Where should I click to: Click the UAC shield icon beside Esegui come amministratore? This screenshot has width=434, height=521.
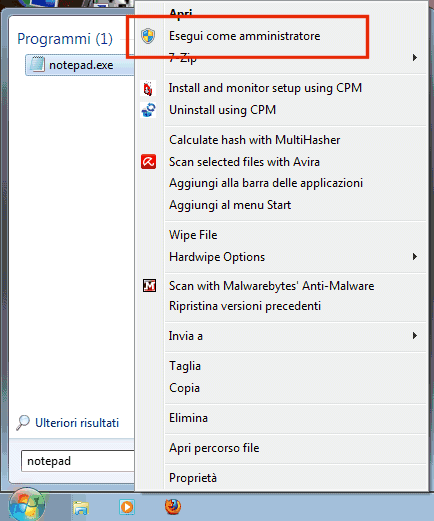[x=148, y=36]
